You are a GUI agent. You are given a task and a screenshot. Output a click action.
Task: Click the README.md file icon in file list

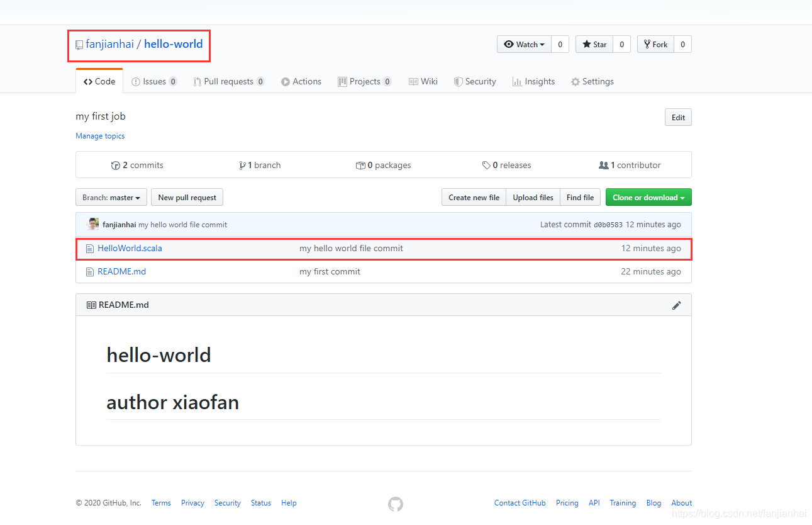click(90, 272)
